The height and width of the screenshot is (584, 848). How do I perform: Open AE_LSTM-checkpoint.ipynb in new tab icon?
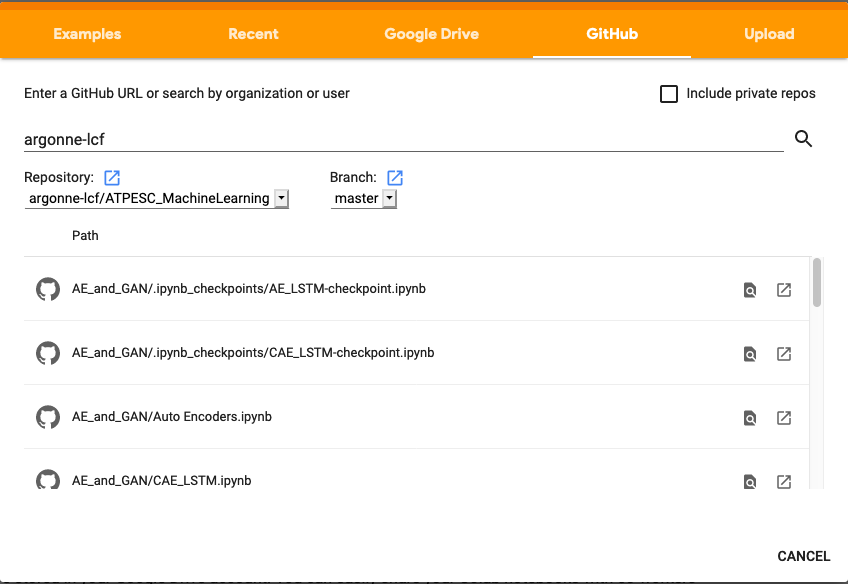point(784,290)
